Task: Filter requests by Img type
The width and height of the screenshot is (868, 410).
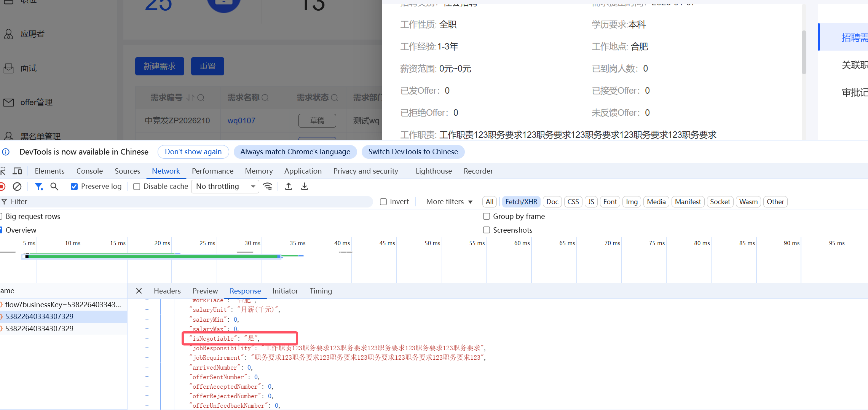Action: click(x=632, y=202)
